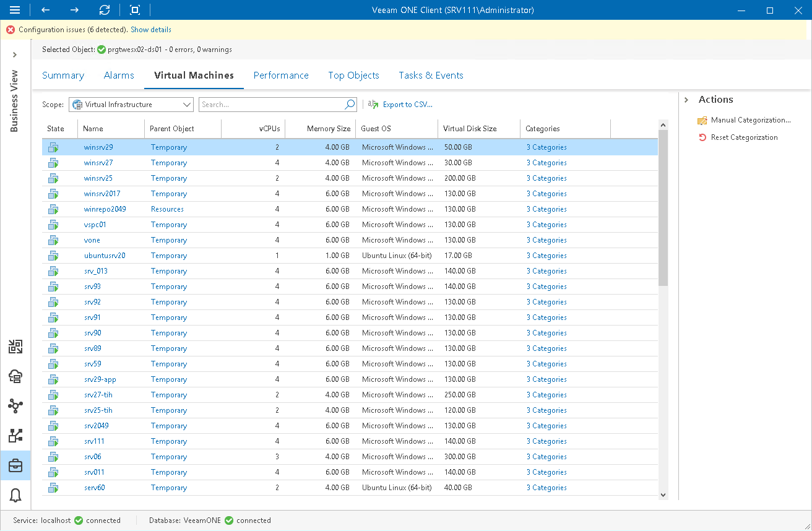Open the data protection sidebar icon

(15, 436)
